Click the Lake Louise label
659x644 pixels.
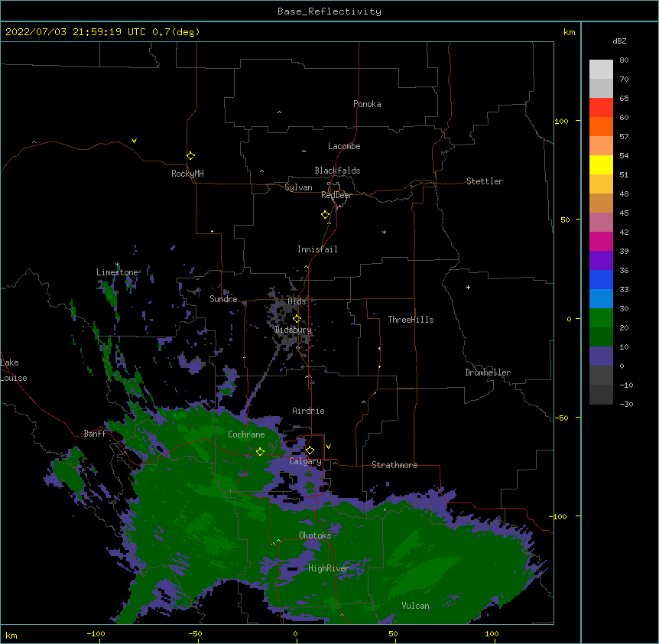pos(14,370)
